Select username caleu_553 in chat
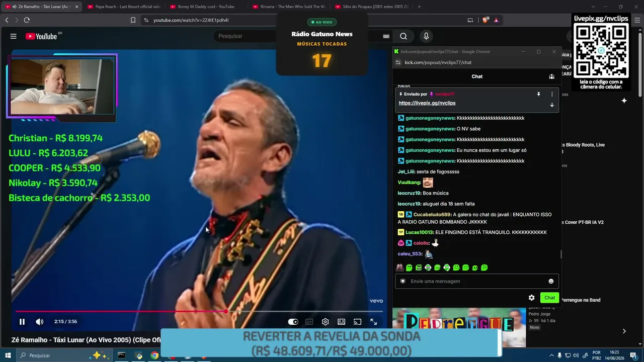644x362 pixels. click(x=410, y=254)
